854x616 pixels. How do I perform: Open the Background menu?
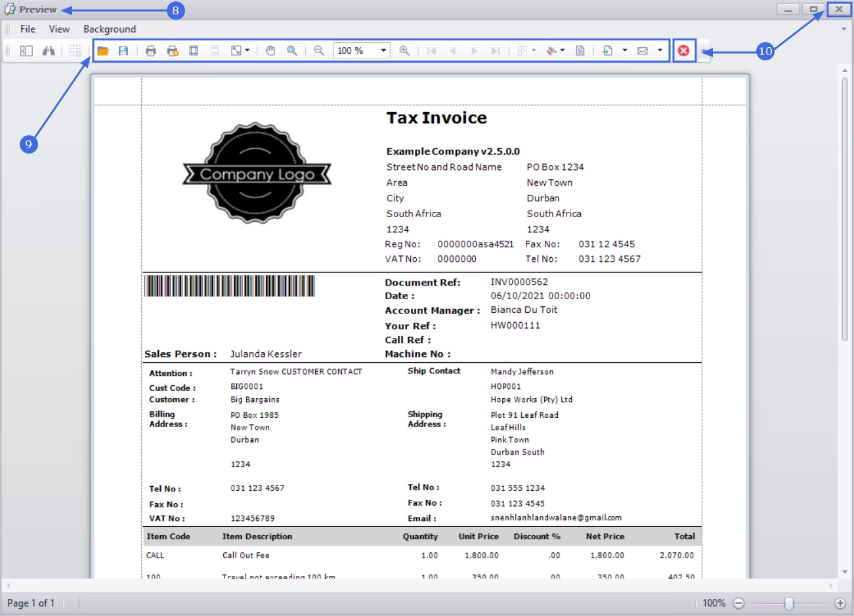(x=110, y=29)
